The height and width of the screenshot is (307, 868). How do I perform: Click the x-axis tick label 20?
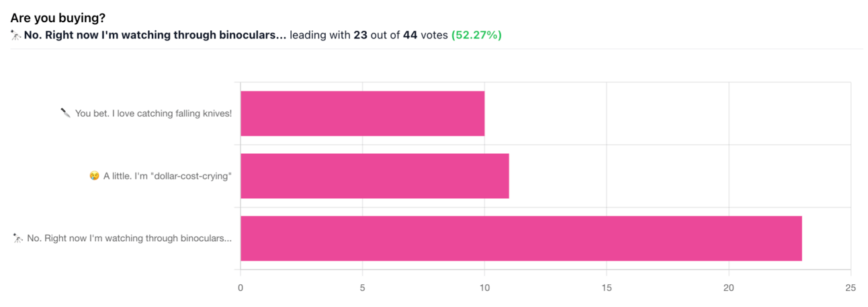coord(729,288)
